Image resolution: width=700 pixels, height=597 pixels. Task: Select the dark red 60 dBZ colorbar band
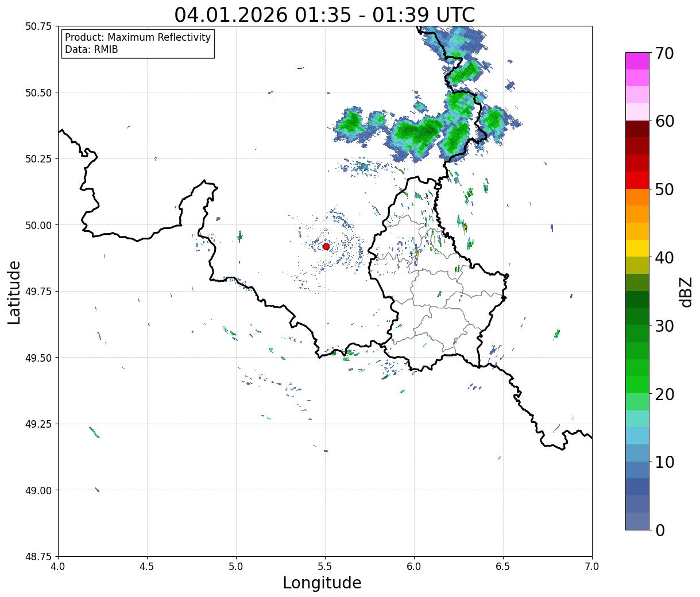(637, 129)
